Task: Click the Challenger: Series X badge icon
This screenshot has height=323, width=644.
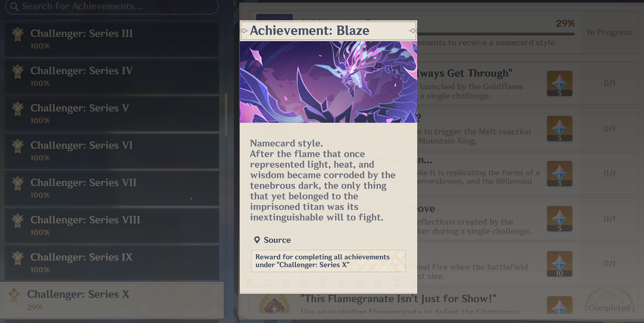Action: 15,295
